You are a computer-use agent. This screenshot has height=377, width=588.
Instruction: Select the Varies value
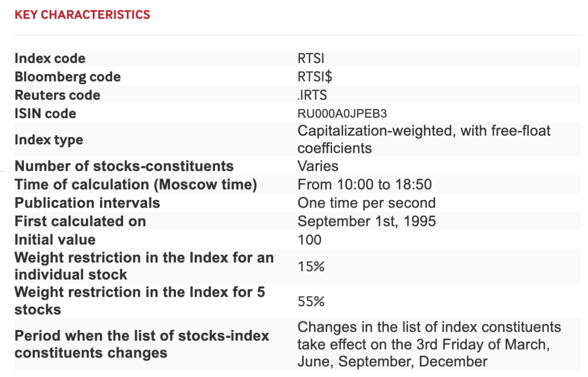coord(318,166)
